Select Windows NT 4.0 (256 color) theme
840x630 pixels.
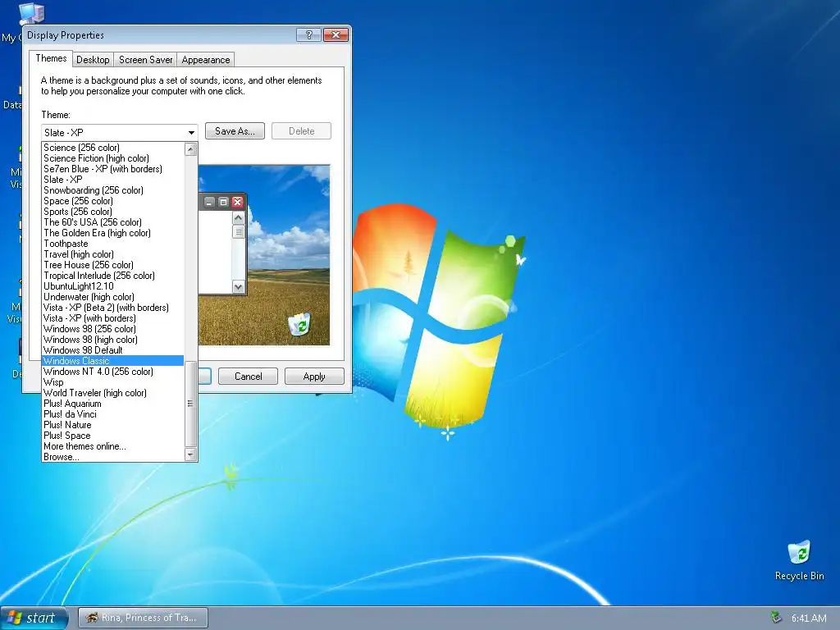[x=113, y=372]
